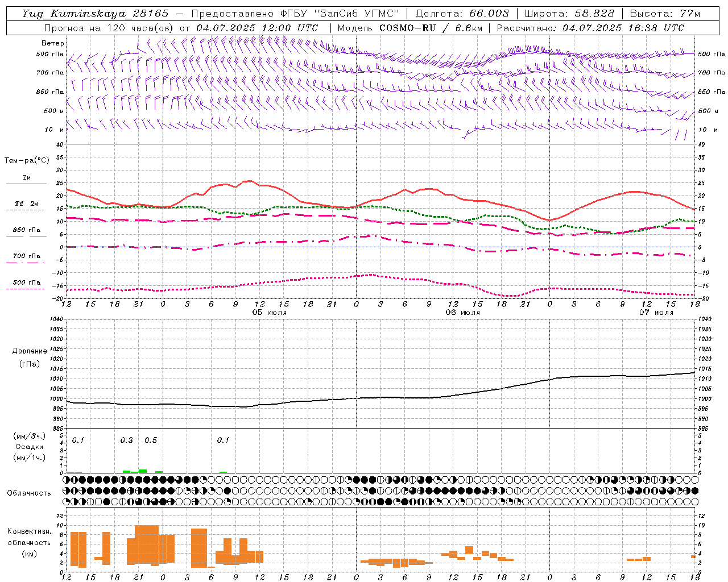728x582 pixels.
Task: Click the Тем-ра(°C) axis title
Action: tap(27, 161)
